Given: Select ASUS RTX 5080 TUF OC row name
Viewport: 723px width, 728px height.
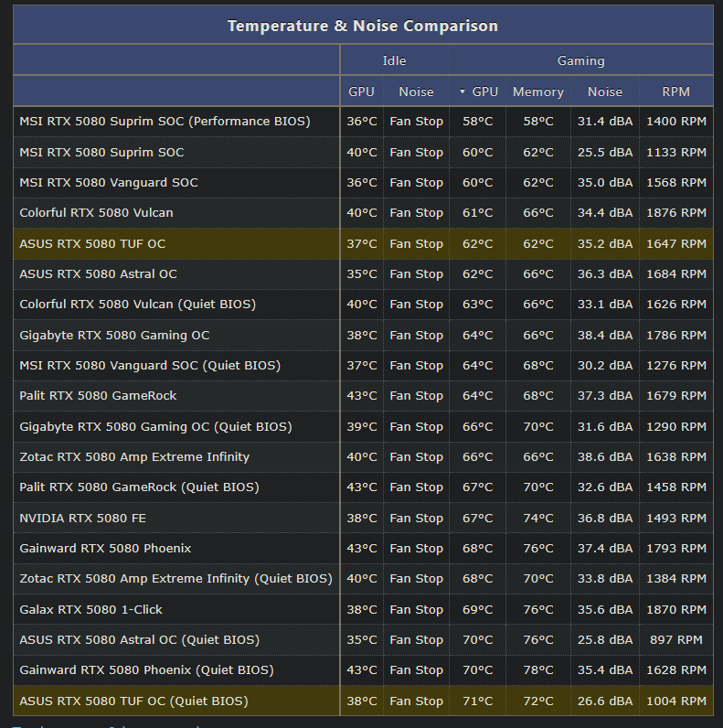Looking at the screenshot, I should [x=92, y=244].
